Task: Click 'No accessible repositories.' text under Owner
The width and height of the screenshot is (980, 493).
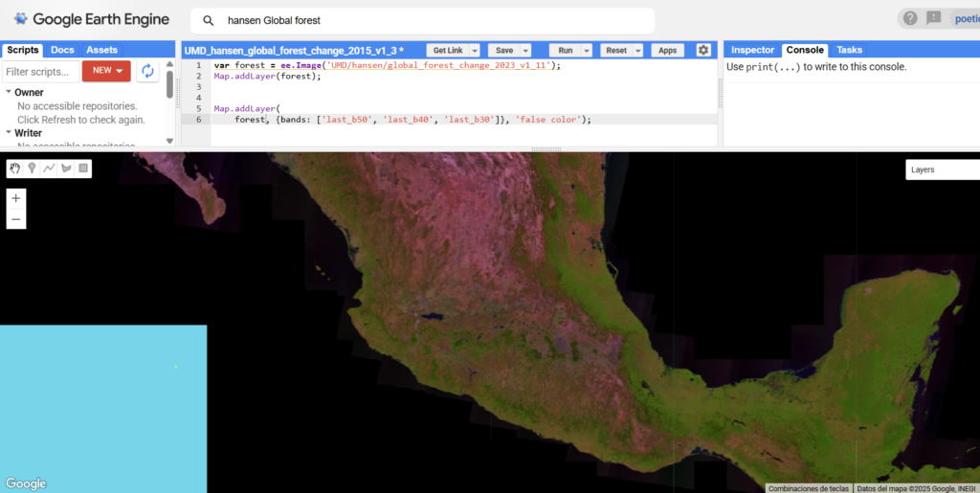Action: coord(78,106)
